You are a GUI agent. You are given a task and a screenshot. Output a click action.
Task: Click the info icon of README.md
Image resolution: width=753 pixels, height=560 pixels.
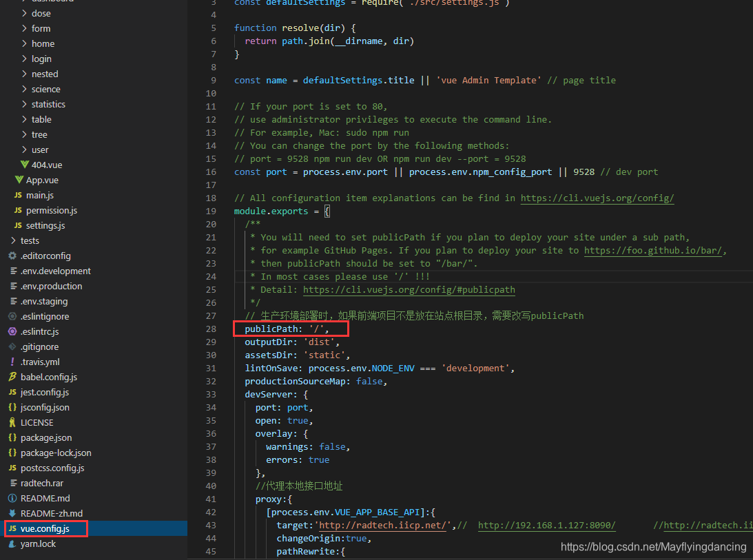click(x=12, y=499)
